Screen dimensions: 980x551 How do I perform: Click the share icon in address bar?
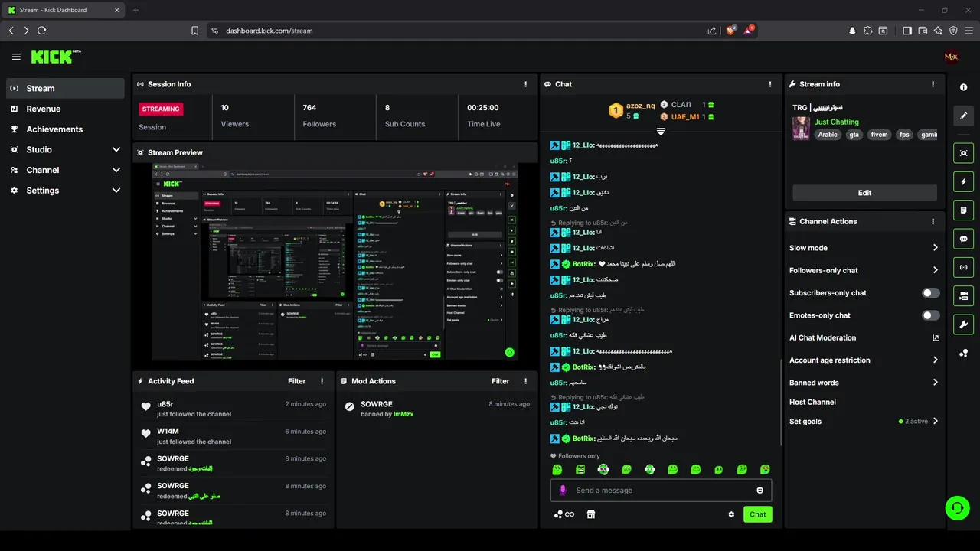[x=712, y=31]
